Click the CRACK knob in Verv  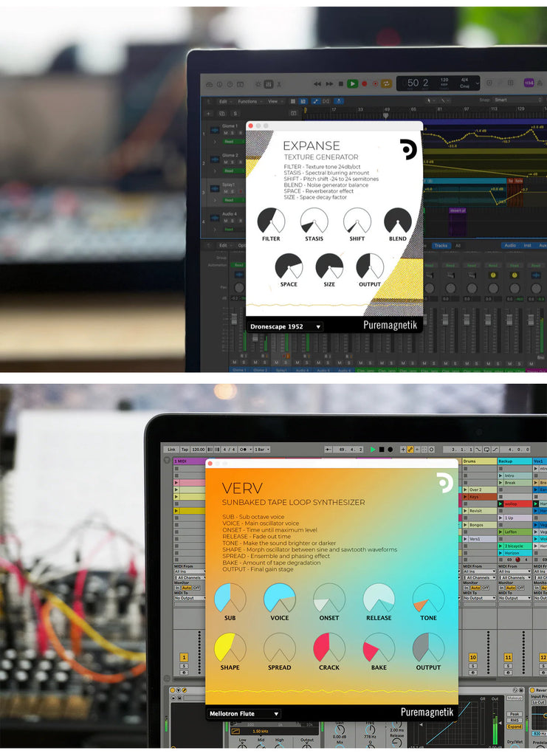(329, 648)
